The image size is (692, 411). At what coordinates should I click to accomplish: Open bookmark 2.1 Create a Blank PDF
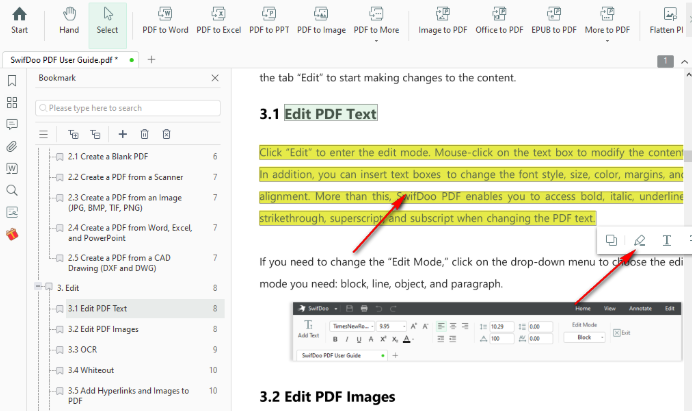click(108, 156)
